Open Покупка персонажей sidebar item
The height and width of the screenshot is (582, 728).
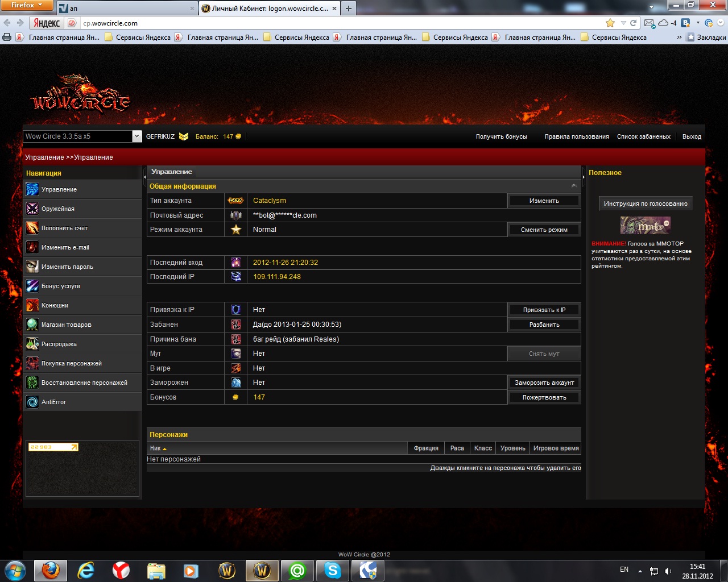[x=82, y=363]
